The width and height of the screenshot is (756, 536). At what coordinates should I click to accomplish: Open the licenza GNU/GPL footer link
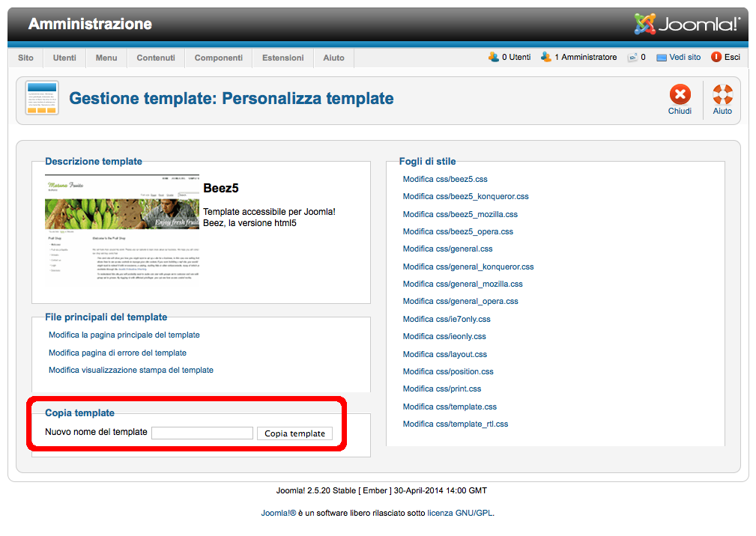(x=460, y=513)
